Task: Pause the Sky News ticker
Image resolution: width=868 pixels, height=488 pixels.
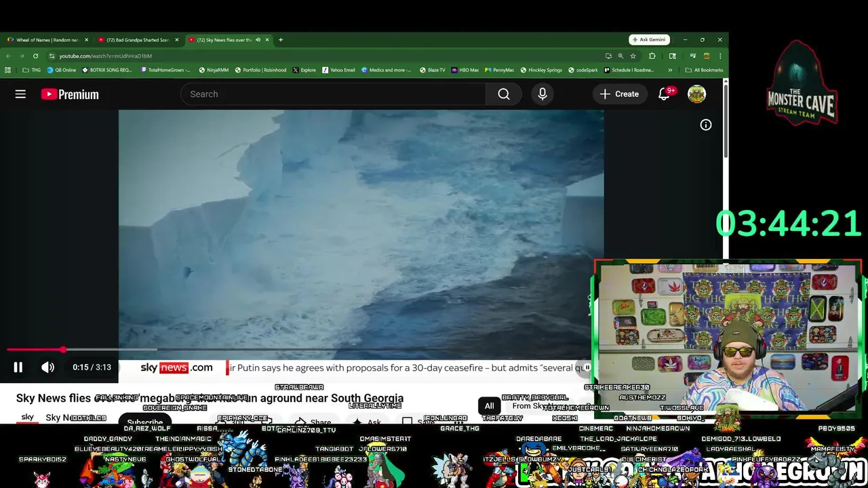Action: click(x=587, y=367)
